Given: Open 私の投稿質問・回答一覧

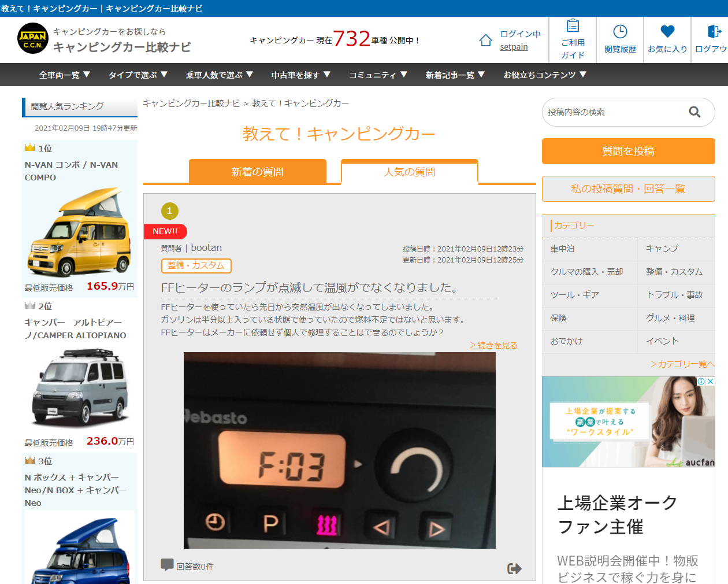Looking at the screenshot, I should coord(628,189).
